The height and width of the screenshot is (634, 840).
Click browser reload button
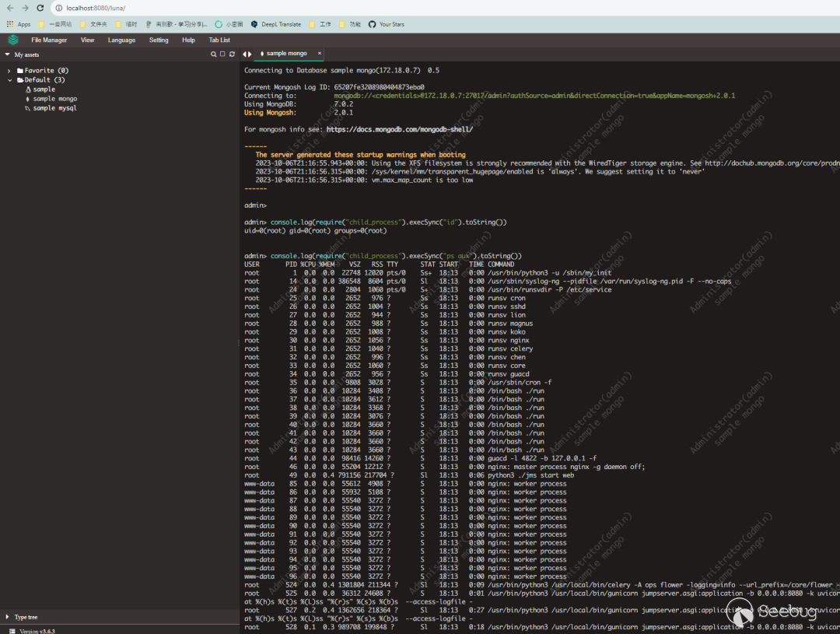[40, 8]
